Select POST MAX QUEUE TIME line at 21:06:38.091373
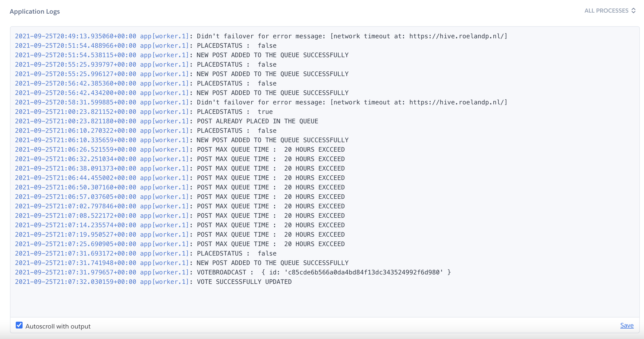Viewport: 644px width, 339px height. [180, 168]
